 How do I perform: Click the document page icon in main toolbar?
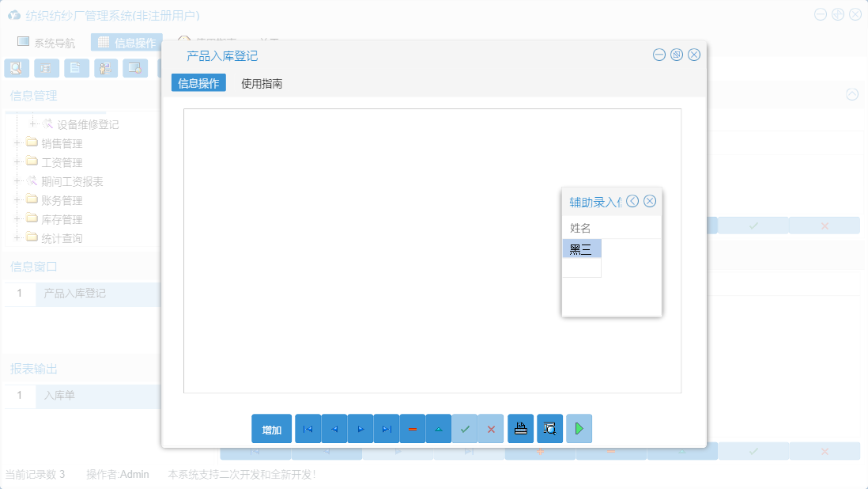coord(77,68)
